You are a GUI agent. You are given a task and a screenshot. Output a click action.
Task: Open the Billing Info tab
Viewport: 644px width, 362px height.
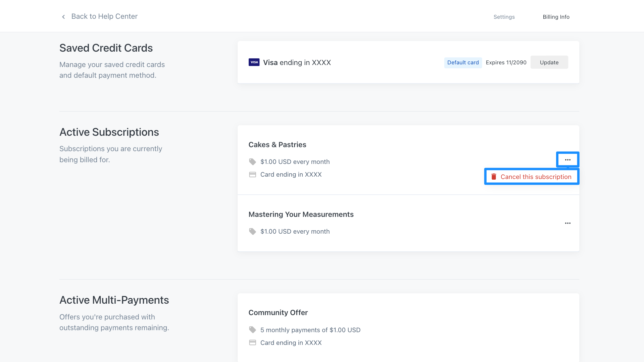556,17
